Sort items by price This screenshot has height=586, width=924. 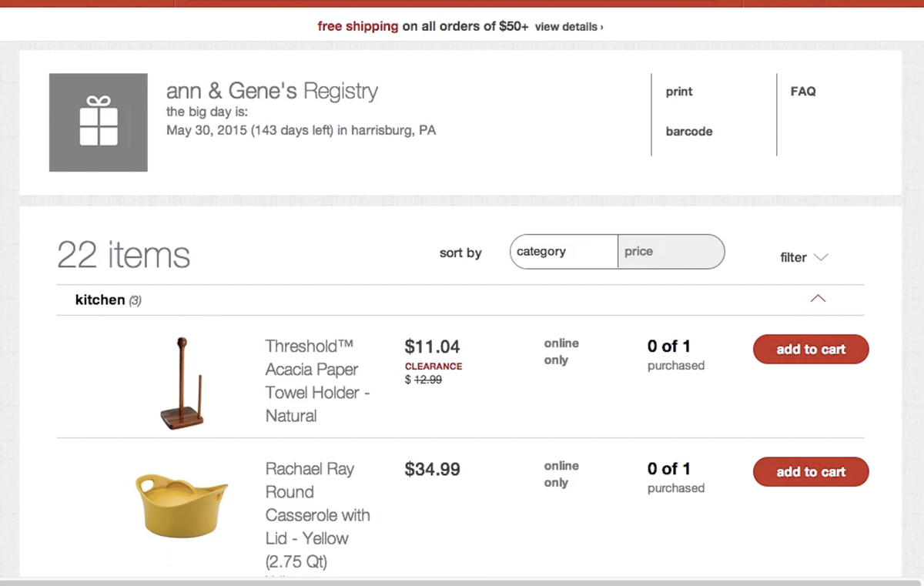[x=671, y=252]
